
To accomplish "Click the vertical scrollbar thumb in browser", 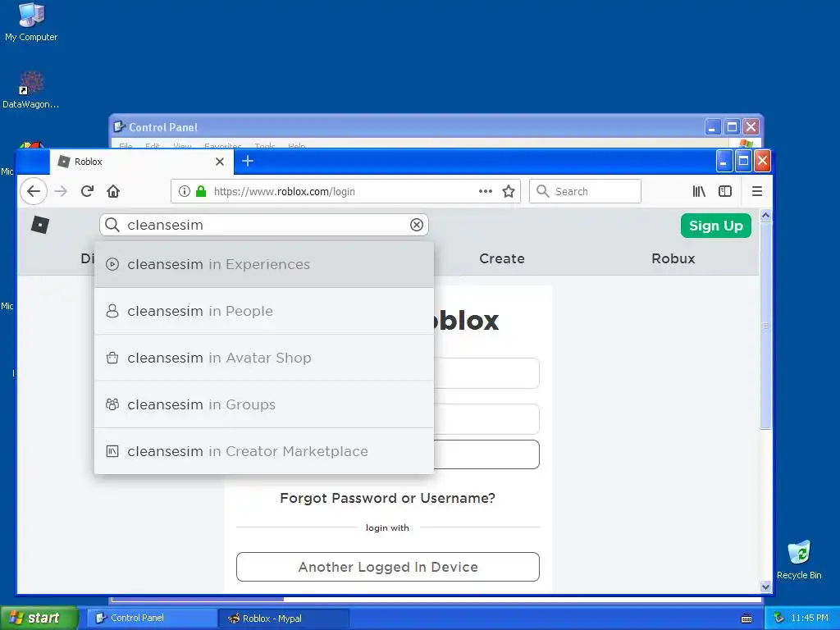I will pos(765,326).
